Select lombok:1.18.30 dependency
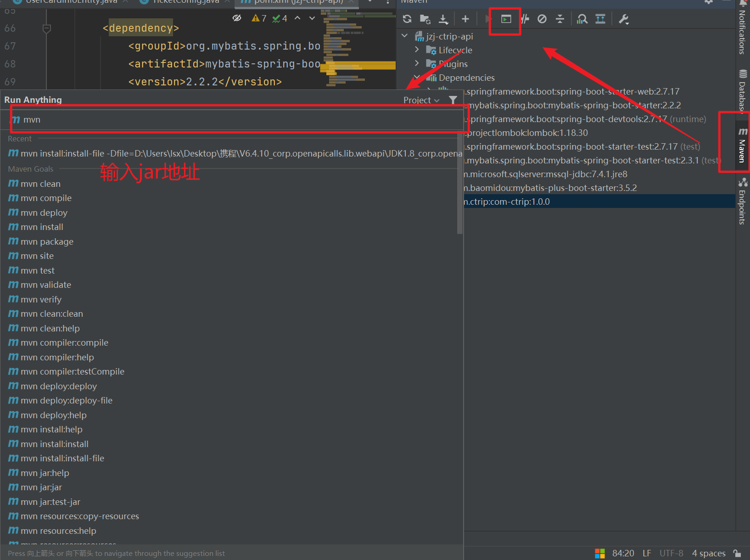This screenshot has height=560, width=750. 526,133
